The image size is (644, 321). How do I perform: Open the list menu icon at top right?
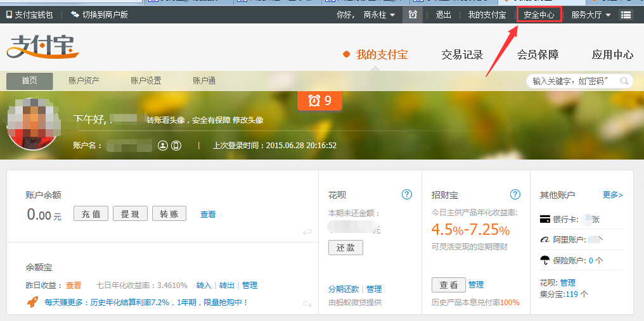(626, 15)
